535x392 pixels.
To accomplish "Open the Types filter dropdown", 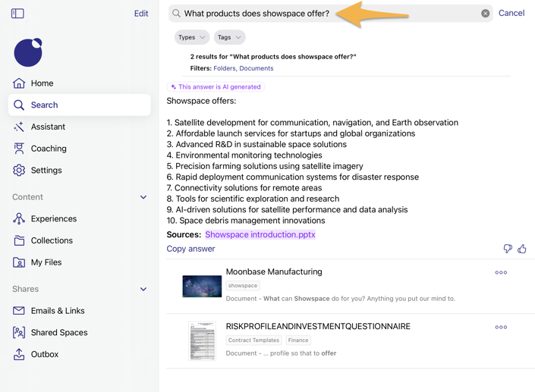I will 192,37.
